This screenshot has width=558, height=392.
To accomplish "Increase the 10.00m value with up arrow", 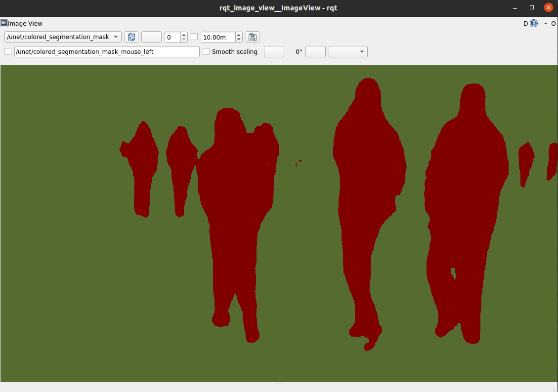I will click(239, 35).
